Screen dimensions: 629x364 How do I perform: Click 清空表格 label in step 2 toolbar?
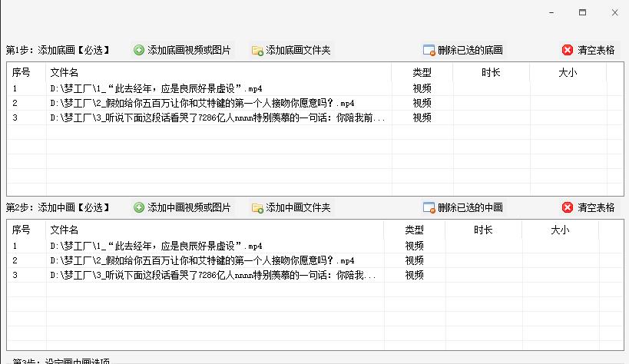[596, 207]
